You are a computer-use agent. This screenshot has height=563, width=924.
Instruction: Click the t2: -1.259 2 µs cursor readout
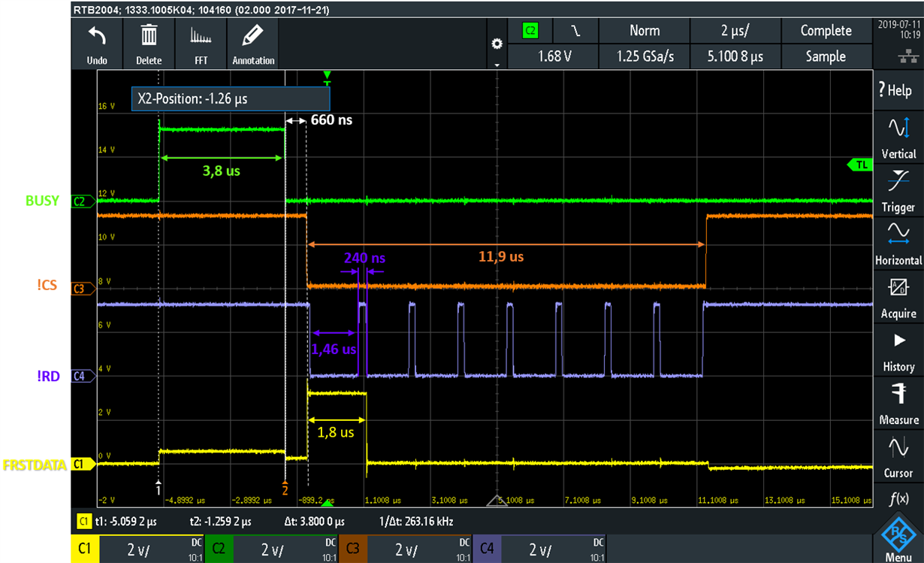tap(222, 521)
